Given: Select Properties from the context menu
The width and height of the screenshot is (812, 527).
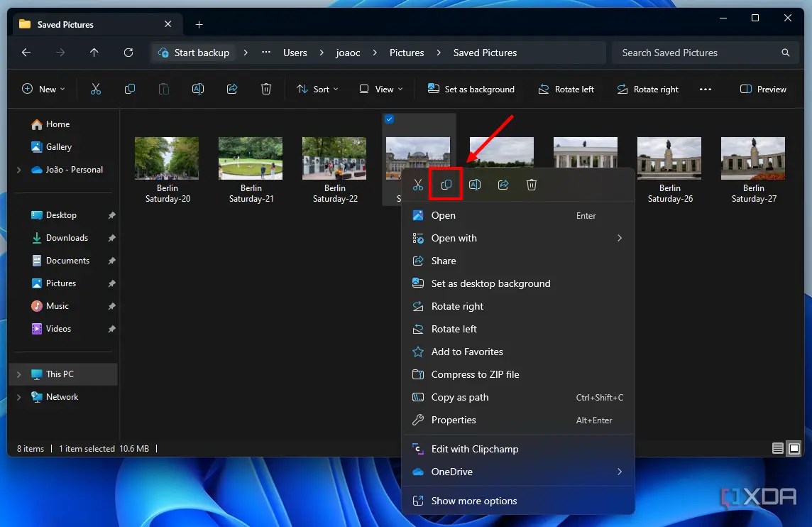Looking at the screenshot, I should pos(454,420).
